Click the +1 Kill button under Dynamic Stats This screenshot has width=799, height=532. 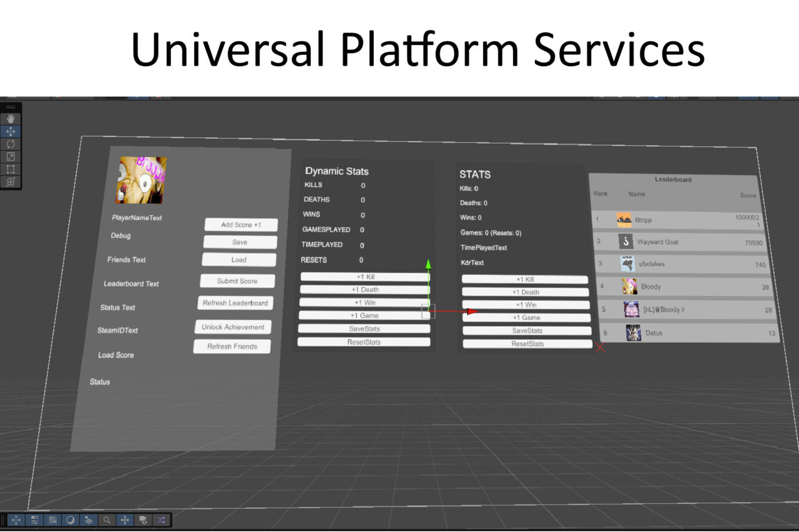click(365, 276)
